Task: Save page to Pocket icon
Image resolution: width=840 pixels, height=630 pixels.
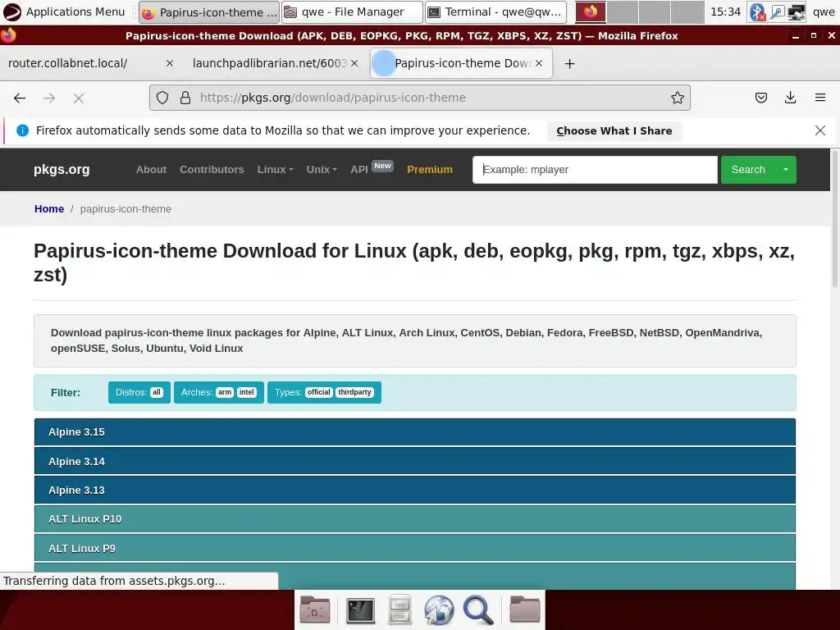Action: pos(760,98)
